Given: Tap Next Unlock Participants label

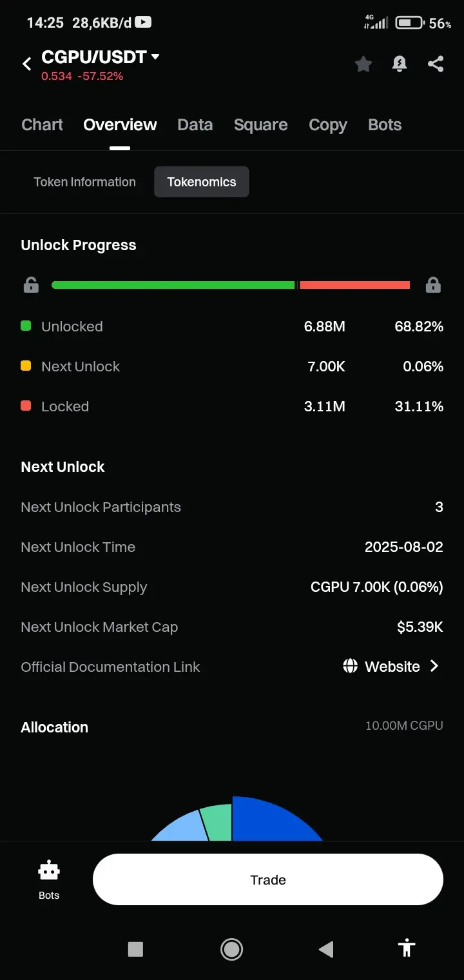Looking at the screenshot, I should [101, 507].
